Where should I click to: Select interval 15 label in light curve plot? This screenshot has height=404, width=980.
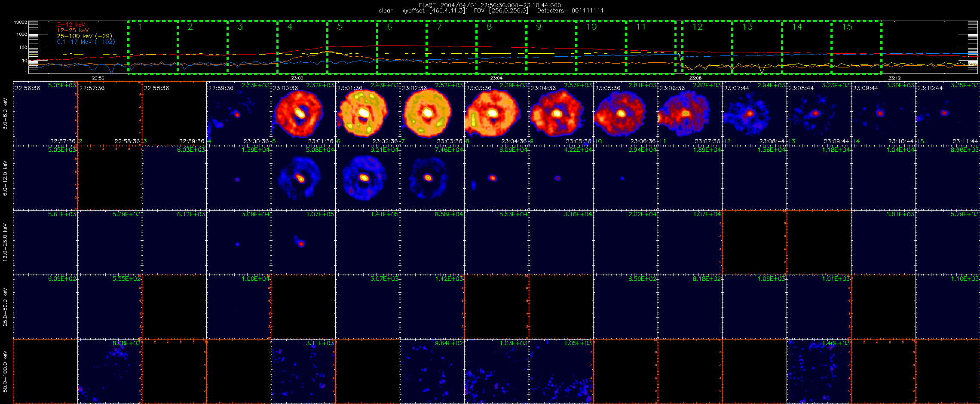pyautogui.click(x=847, y=27)
